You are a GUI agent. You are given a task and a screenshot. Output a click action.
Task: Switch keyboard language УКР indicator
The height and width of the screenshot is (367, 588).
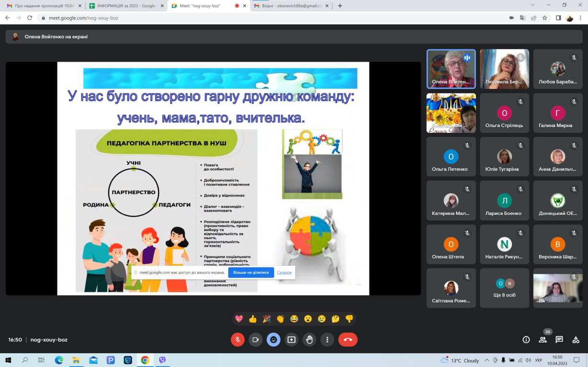click(538, 360)
